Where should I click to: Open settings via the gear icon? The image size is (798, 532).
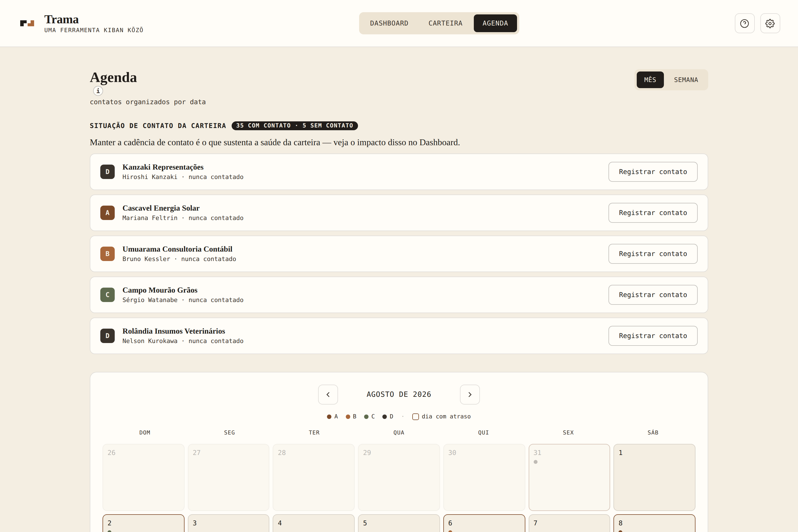pos(770,23)
